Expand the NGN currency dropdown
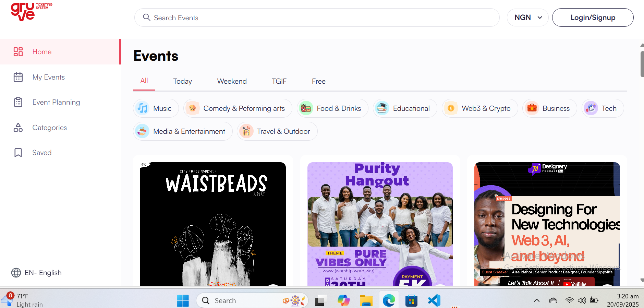The width and height of the screenshot is (644, 308). pos(527,17)
